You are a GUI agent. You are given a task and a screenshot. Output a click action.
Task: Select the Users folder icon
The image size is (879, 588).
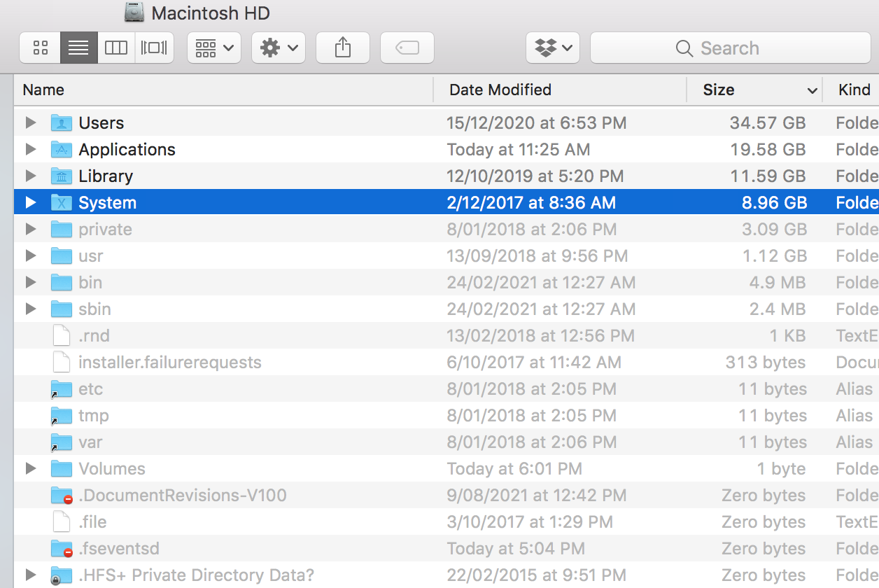(x=62, y=123)
